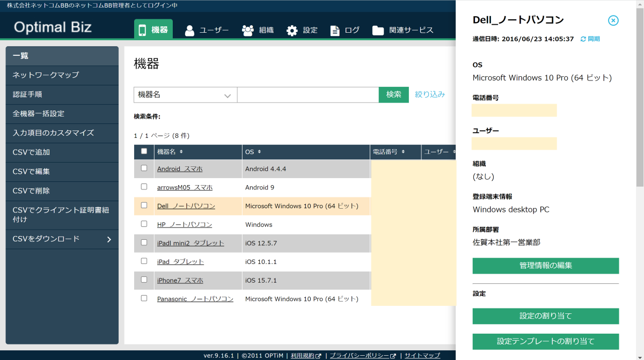Click the Optimal Biz logo
This screenshot has width=644, height=360.
coord(53,27)
